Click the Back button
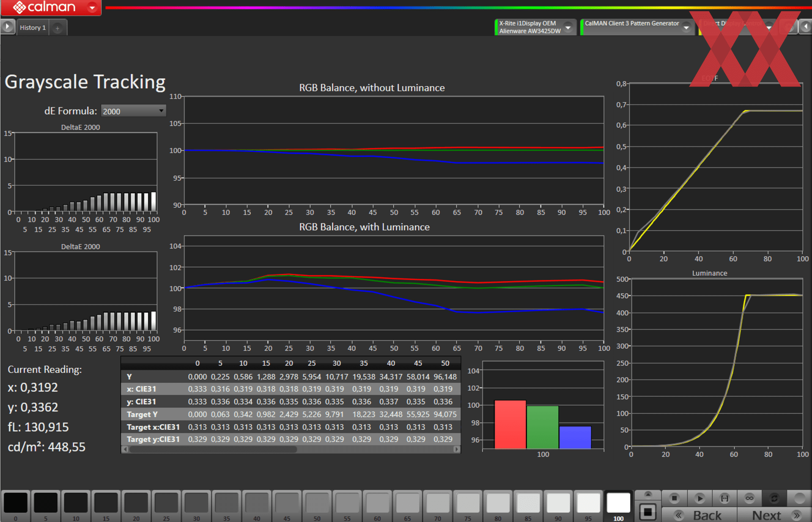The image size is (812, 522). pyautogui.click(x=700, y=515)
